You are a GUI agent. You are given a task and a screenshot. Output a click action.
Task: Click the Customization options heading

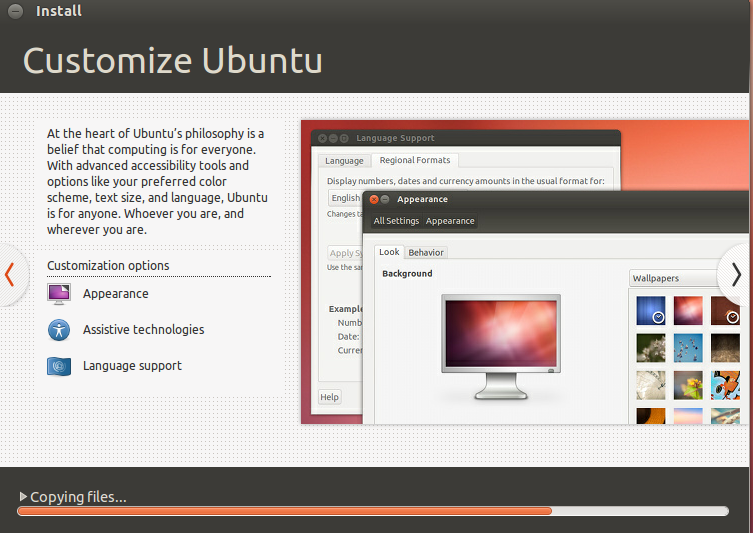click(x=108, y=266)
